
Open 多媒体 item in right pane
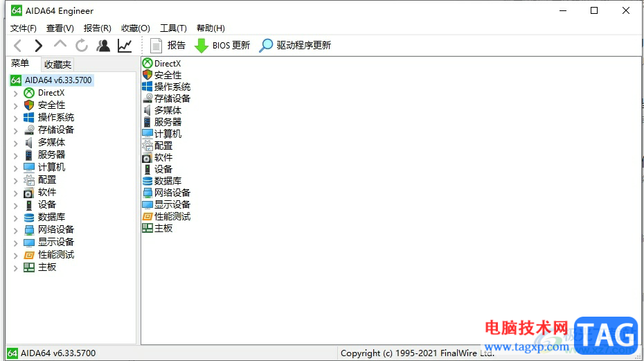pos(162,110)
